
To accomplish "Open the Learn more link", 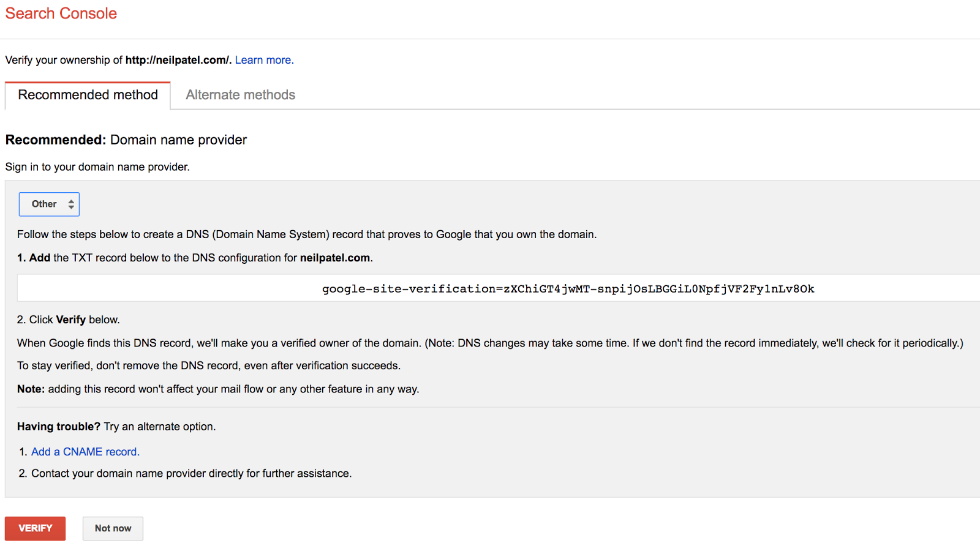I will pyautogui.click(x=264, y=60).
